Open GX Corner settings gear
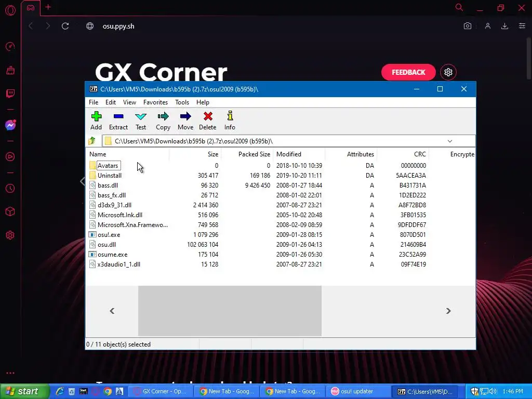 pyautogui.click(x=448, y=72)
